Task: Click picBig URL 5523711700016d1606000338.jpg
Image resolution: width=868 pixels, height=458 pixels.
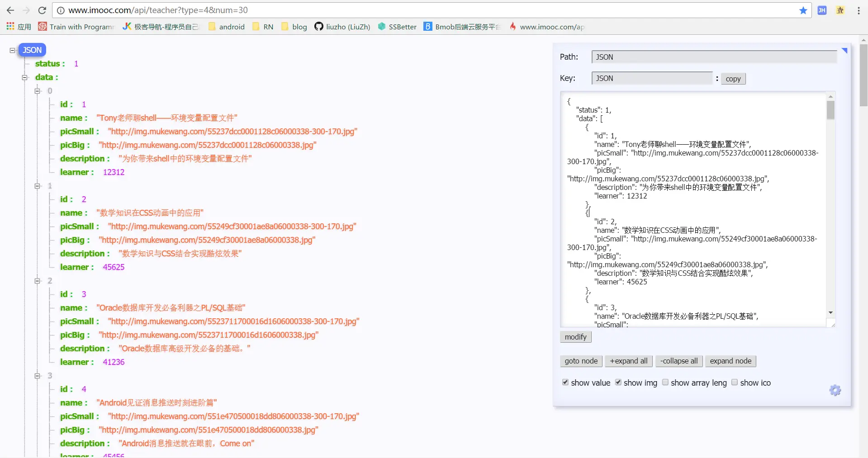Action: coord(209,335)
